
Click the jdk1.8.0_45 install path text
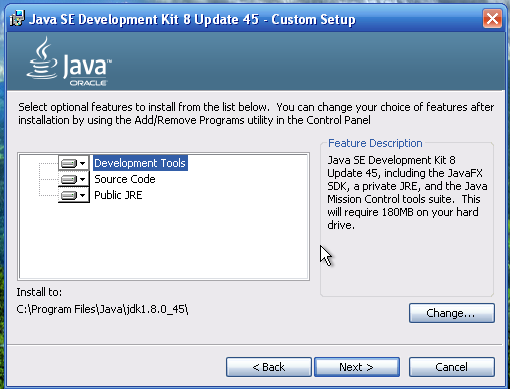coord(102,309)
